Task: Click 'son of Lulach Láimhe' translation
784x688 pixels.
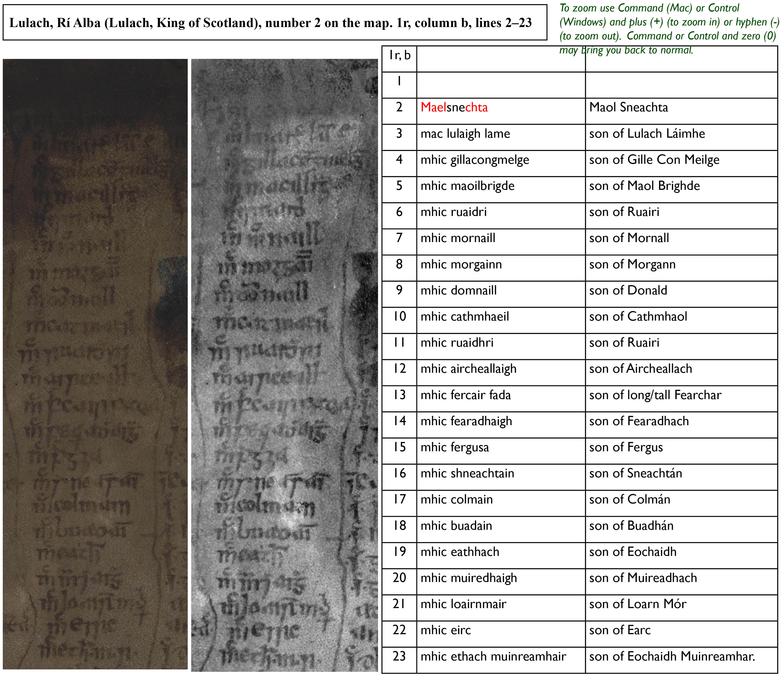Action: pos(682,137)
